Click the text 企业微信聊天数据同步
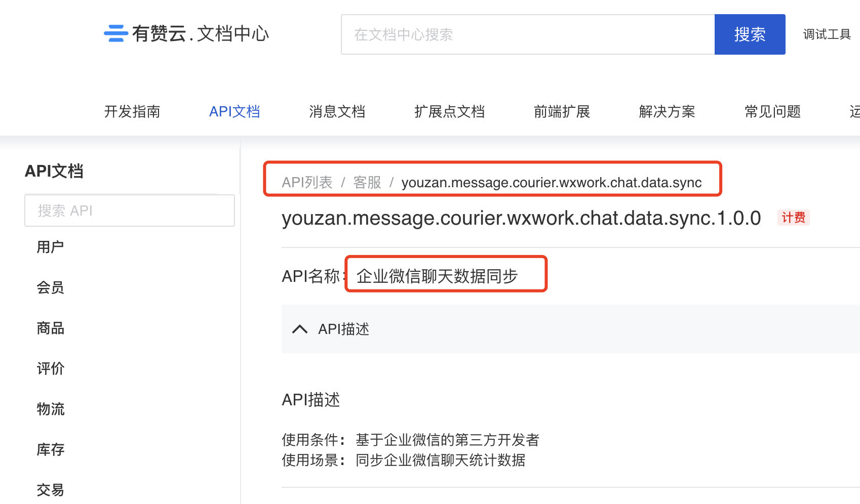860x504 pixels. (437, 276)
